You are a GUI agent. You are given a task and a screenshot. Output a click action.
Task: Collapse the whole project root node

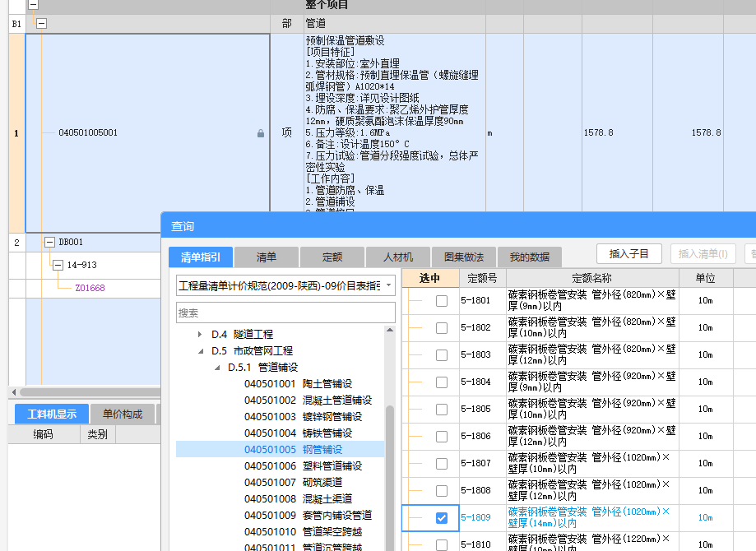tap(33, 5)
